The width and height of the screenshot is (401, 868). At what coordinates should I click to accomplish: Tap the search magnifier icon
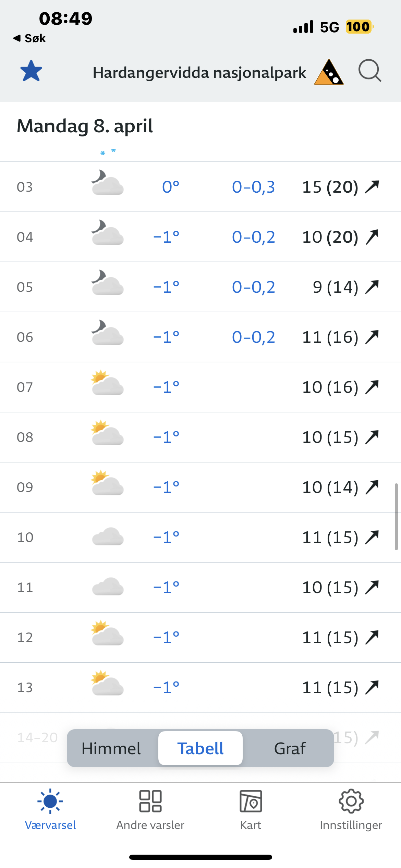pos(369,71)
